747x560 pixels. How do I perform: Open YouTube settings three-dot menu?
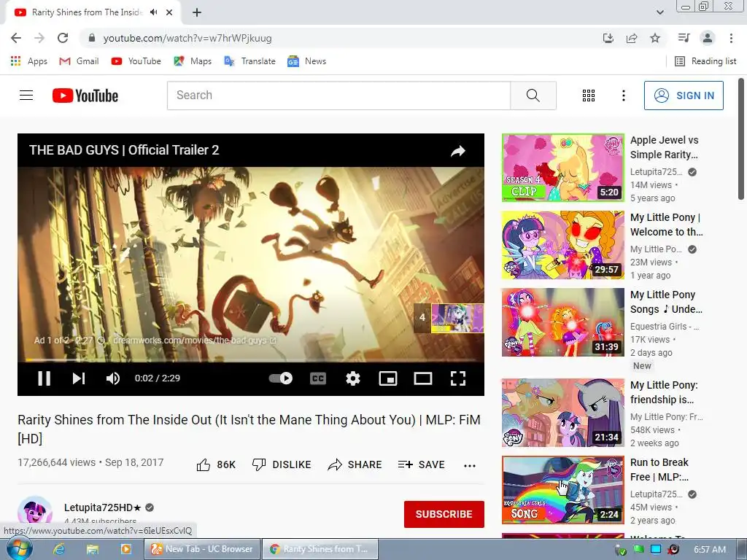[x=623, y=96]
